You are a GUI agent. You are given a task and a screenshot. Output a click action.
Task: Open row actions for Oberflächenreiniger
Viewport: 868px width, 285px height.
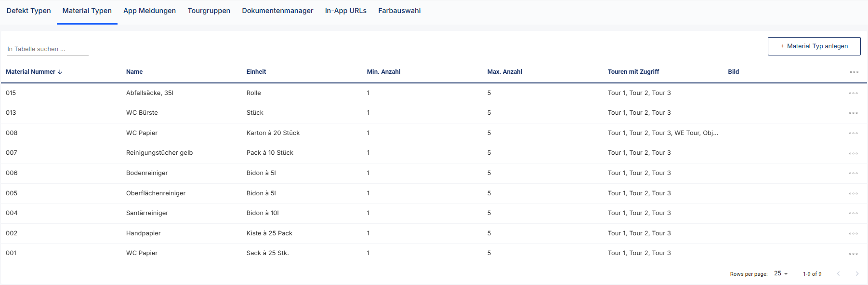pos(853,193)
